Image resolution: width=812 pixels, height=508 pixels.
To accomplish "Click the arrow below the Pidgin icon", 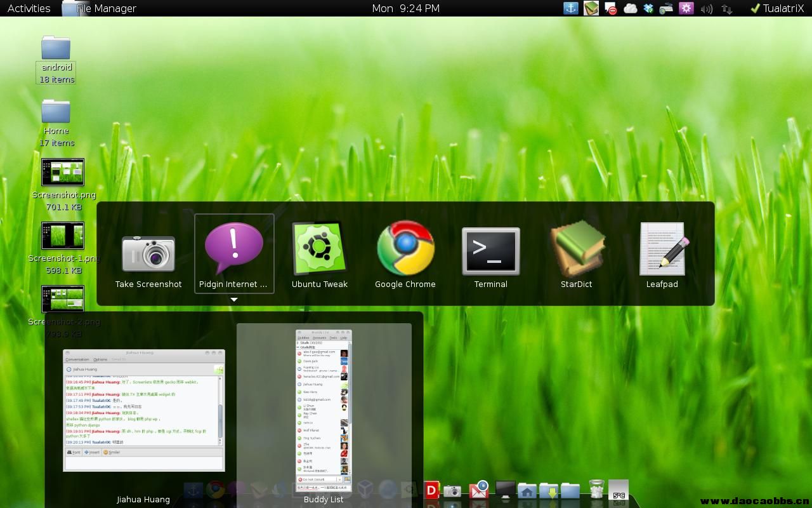I will (234, 300).
